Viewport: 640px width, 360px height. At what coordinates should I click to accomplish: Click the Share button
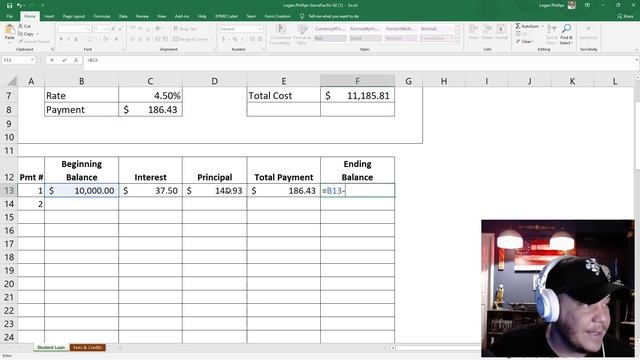(x=625, y=16)
